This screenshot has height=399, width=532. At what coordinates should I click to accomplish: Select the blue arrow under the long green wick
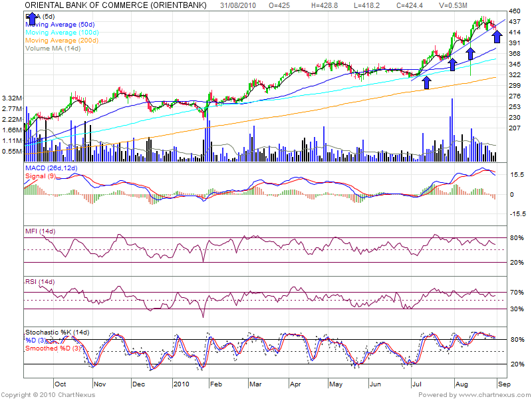(471, 53)
